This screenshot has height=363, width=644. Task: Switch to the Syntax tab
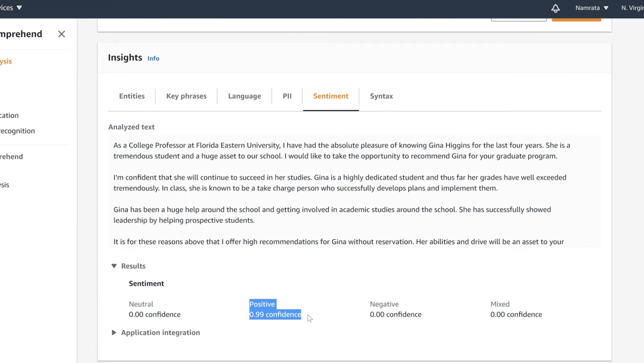pyautogui.click(x=381, y=96)
